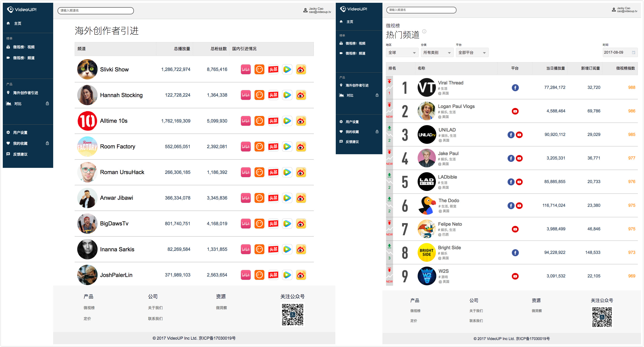Click Toutiao icon in BigDawsTv row
The width and height of the screenshot is (644, 347).
point(273,224)
